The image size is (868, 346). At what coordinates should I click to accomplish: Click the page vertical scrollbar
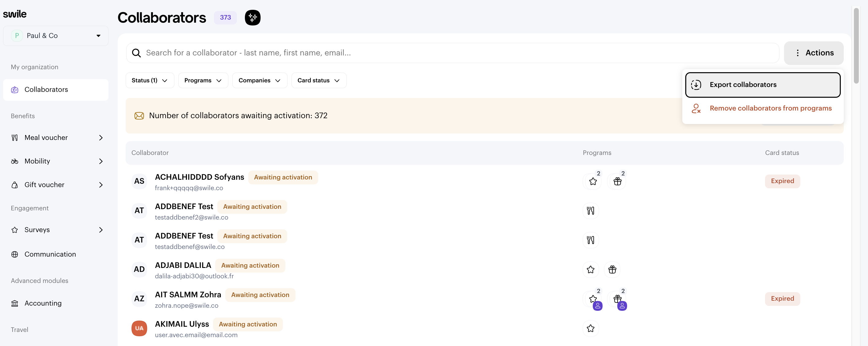[x=856, y=45]
